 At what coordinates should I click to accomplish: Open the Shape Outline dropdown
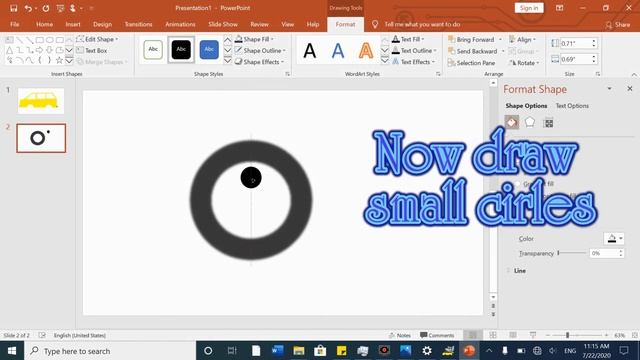click(260, 51)
